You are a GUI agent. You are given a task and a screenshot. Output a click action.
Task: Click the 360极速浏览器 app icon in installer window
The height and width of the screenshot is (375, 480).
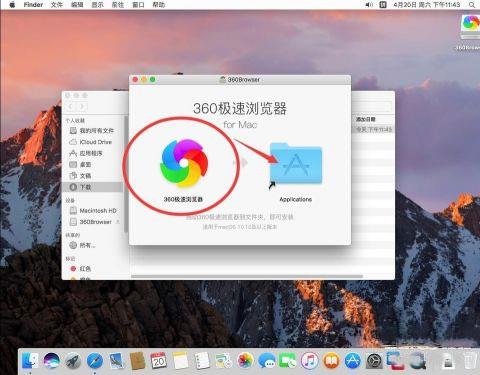184,163
